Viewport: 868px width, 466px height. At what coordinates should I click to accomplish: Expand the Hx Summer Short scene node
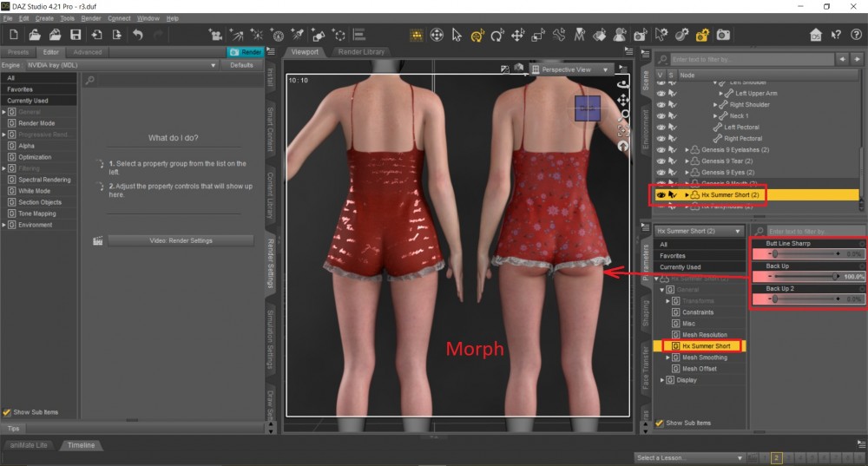tap(687, 194)
